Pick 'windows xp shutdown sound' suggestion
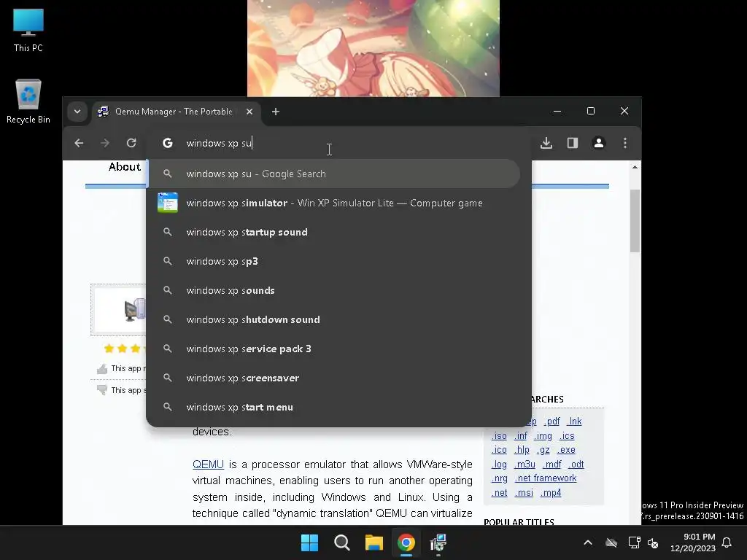 pos(333,319)
